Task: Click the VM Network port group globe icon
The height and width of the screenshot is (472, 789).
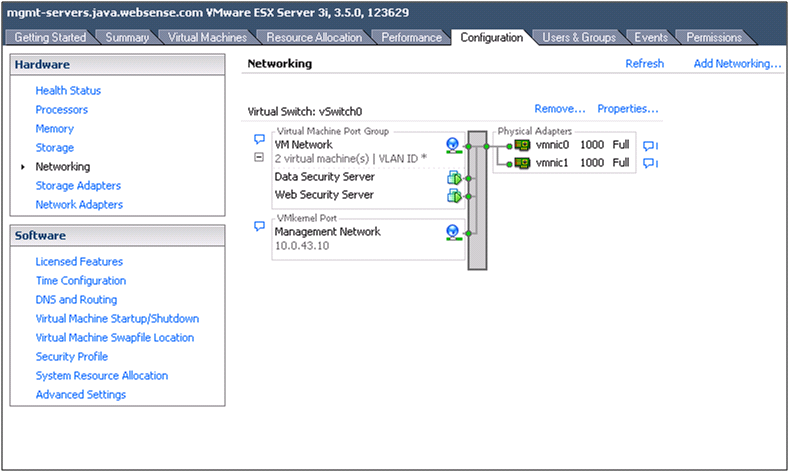Action: click(x=453, y=145)
